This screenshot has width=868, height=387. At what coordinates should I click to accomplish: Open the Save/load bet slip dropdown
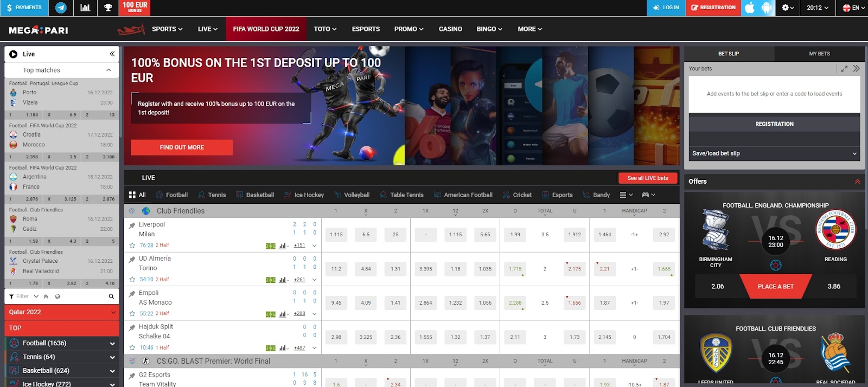point(774,153)
